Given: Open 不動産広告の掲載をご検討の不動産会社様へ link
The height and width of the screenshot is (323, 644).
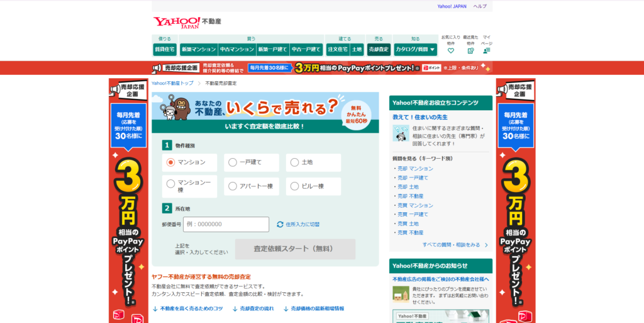Looking at the screenshot, I should point(441,280).
